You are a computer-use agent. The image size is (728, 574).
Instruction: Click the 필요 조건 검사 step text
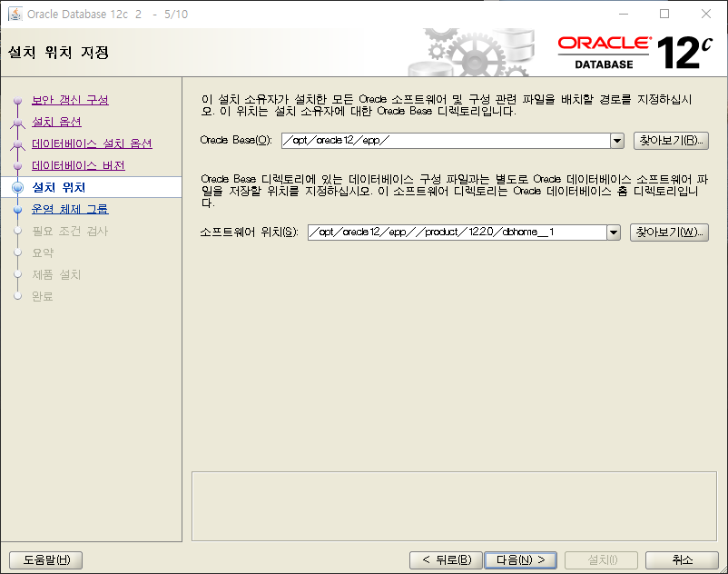(70, 231)
